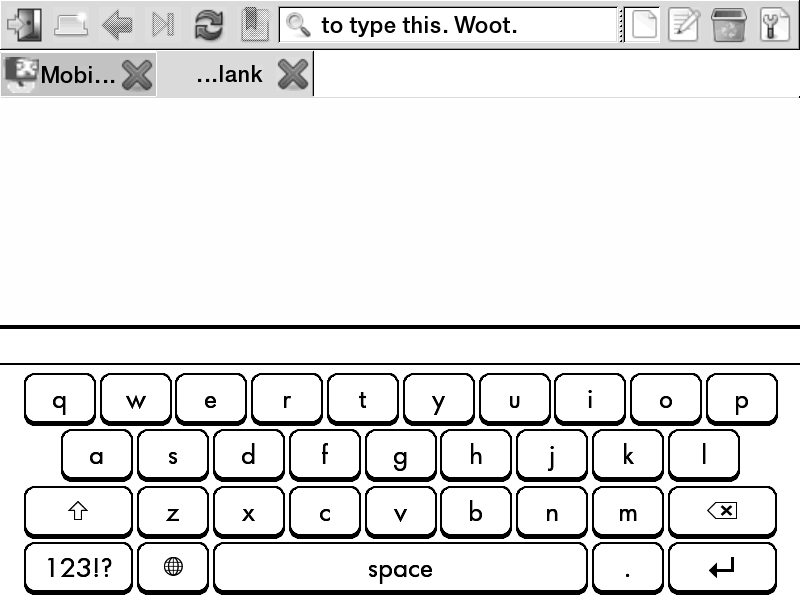This screenshot has height=600, width=800.
Task: Open the bookmarks icon in toolbar
Action: (x=255, y=24)
